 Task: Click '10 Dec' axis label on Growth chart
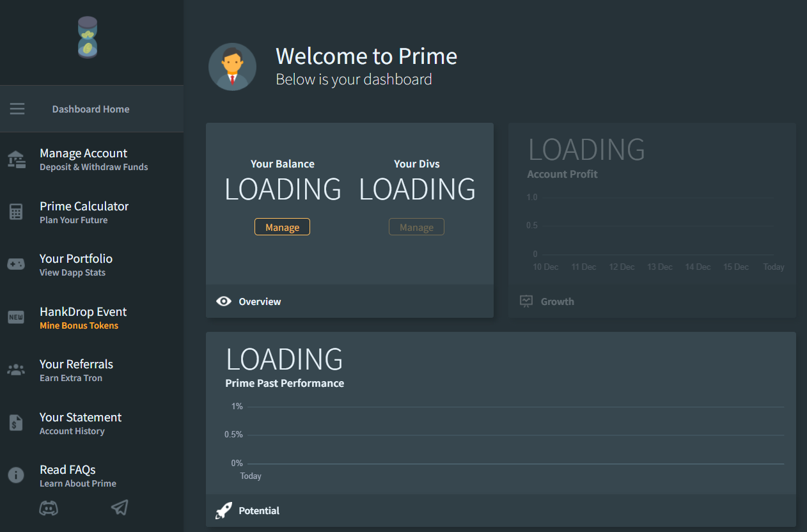coord(545,267)
